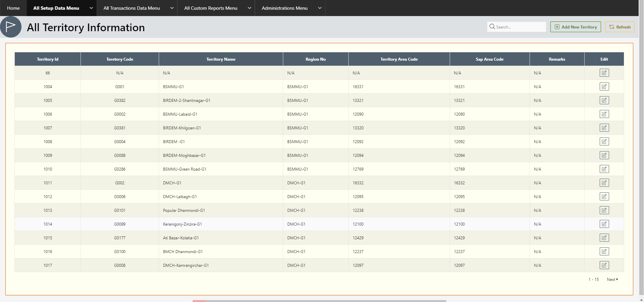Go to Next page of results
This screenshot has height=302, width=644.
612,280
